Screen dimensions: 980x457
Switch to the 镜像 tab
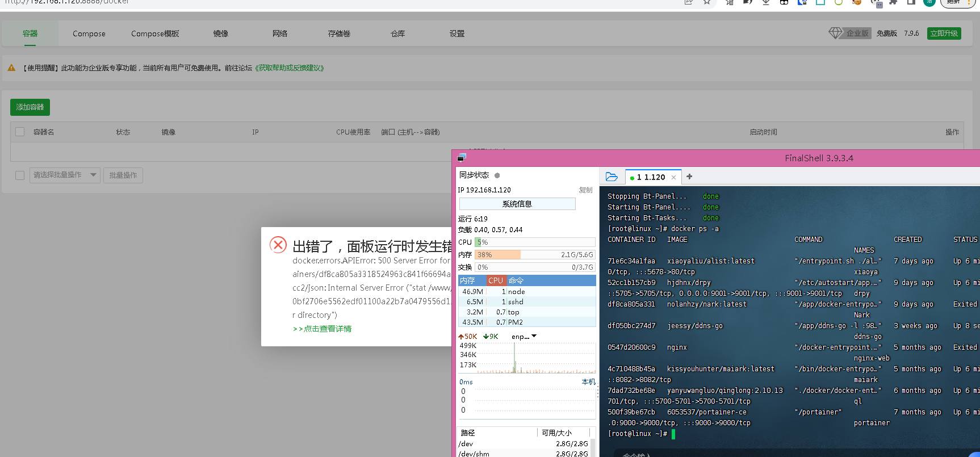tap(221, 33)
